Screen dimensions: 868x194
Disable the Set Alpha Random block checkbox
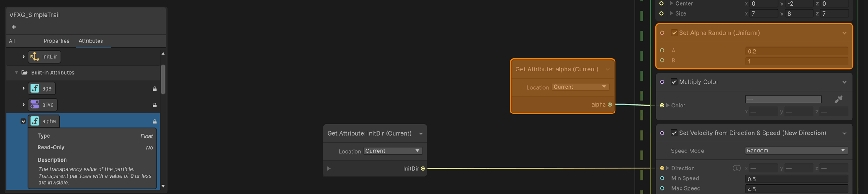[674, 33]
